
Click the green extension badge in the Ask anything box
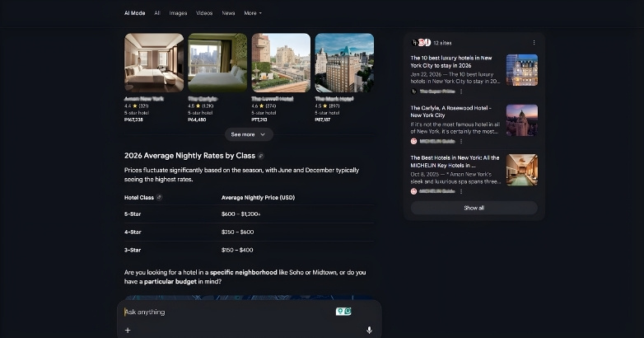pos(343,312)
